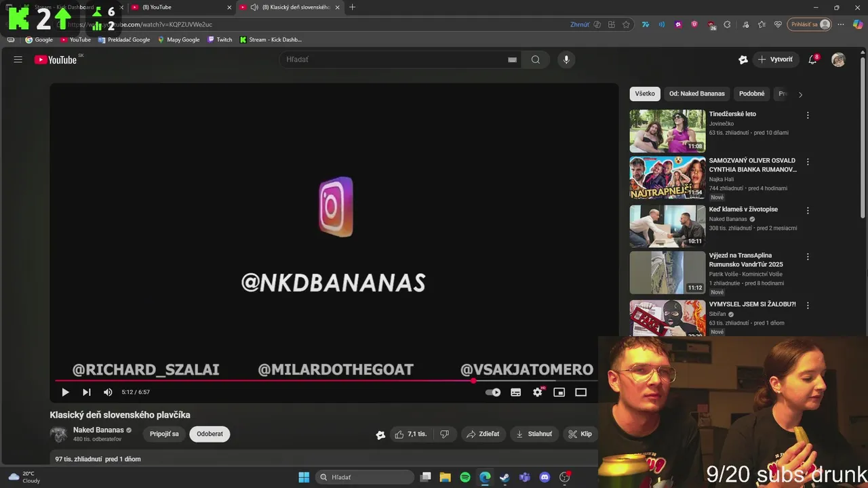This screenshot has height=488, width=868.
Task: Open the Copilot sidebar icon
Action: point(859,24)
